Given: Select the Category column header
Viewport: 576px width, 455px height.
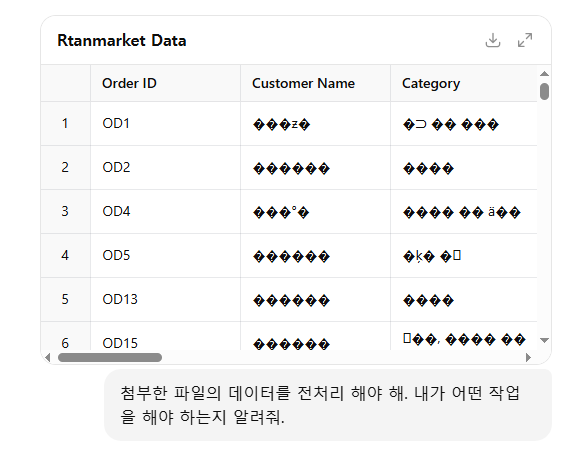Looking at the screenshot, I should [464, 83].
